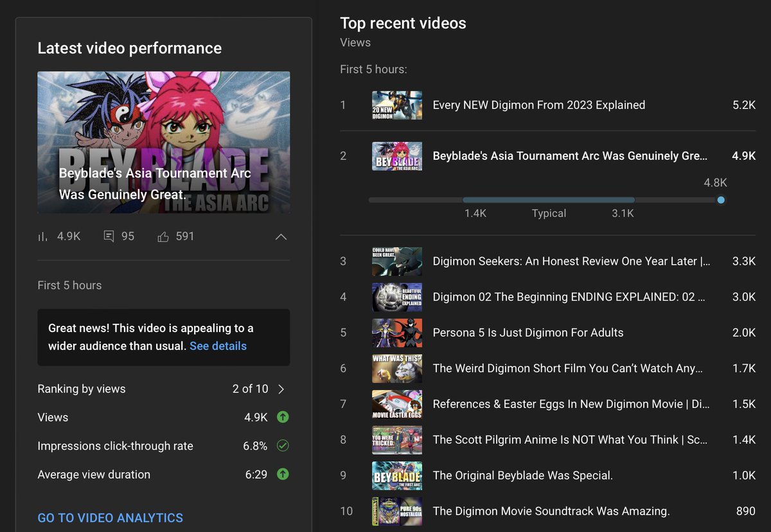This screenshot has height=532, width=771.
Task: Open 'Every NEW Digimon From 2023 Explained' title
Action: [x=539, y=105]
